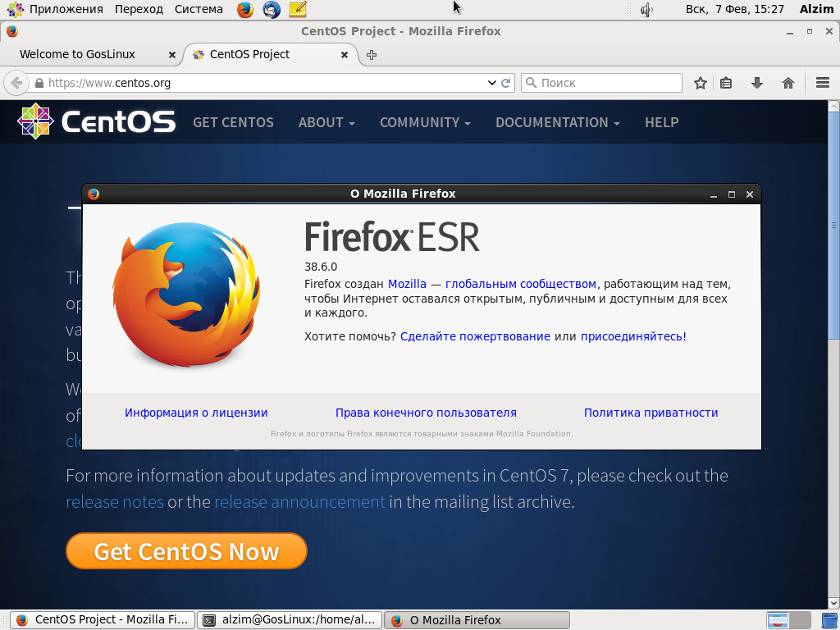Go to the home page icon
This screenshot has height=630, width=840.
tap(788, 83)
